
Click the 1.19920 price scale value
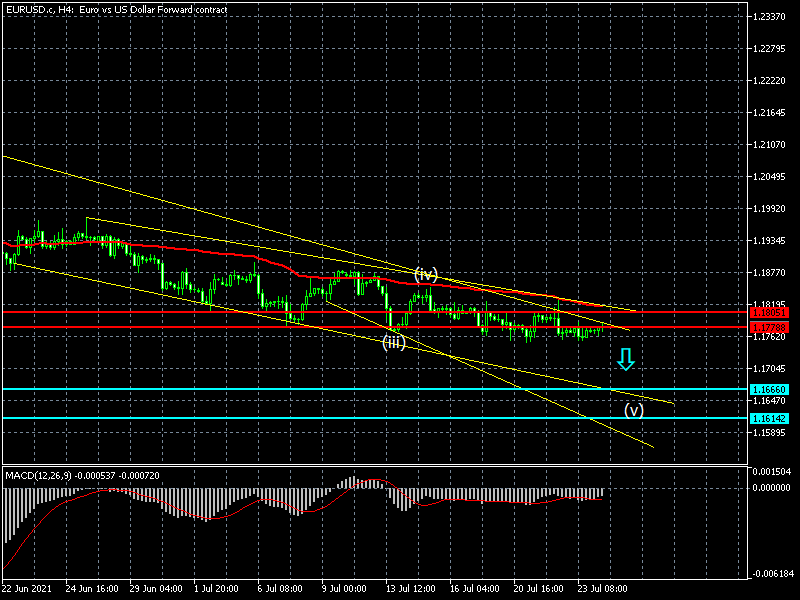(x=770, y=209)
